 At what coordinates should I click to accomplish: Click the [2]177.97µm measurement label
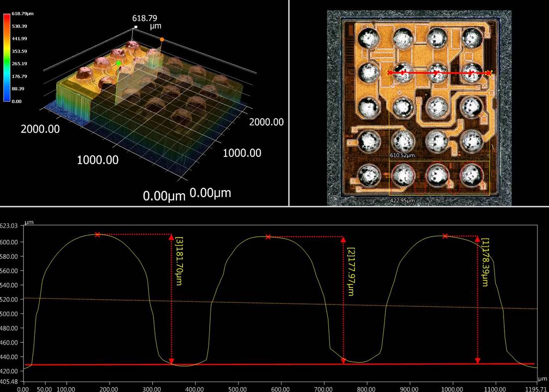(x=350, y=271)
